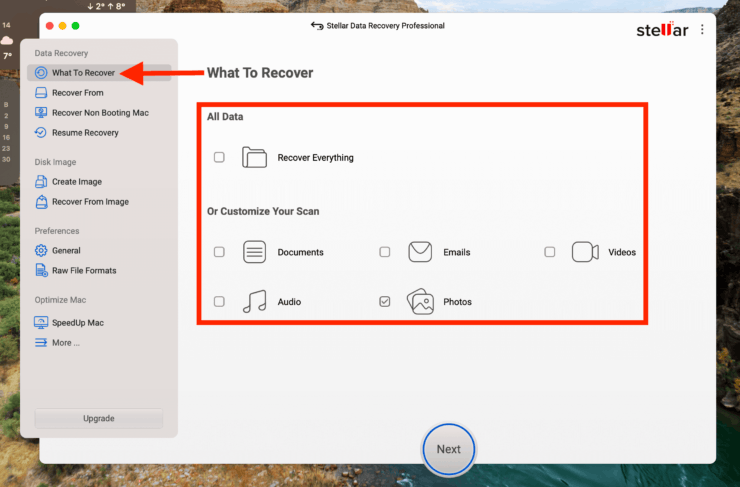Select Recover From in the sidebar
Image resolution: width=740 pixels, height=487 pixels.
point(77,93)
